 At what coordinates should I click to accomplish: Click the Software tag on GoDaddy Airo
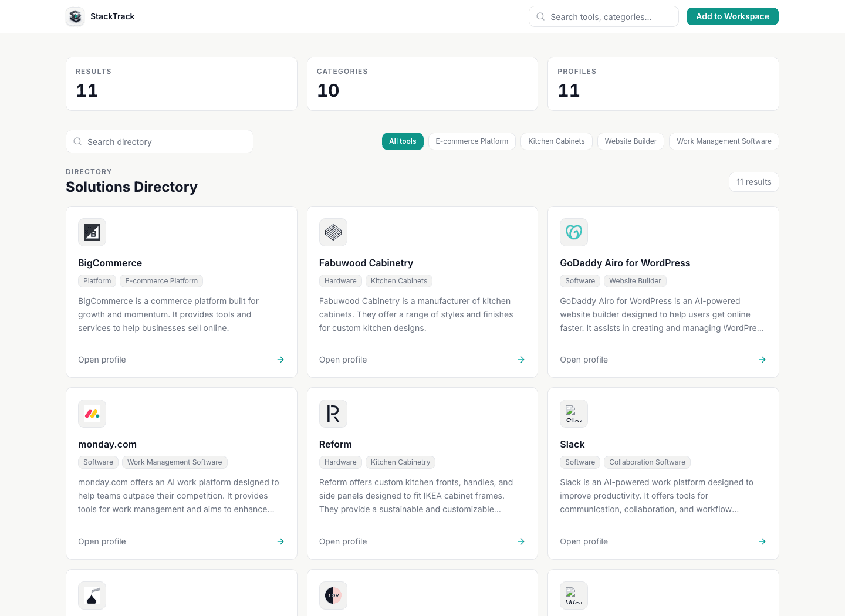pos(580,281)
